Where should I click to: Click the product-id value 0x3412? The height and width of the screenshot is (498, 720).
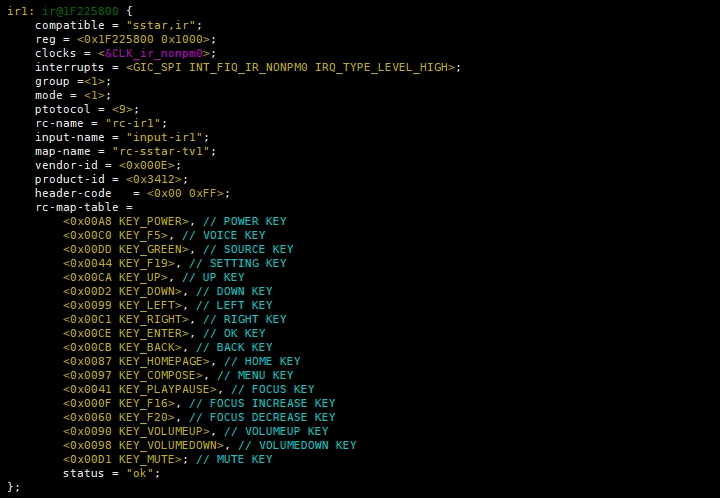tap(154, 179)
